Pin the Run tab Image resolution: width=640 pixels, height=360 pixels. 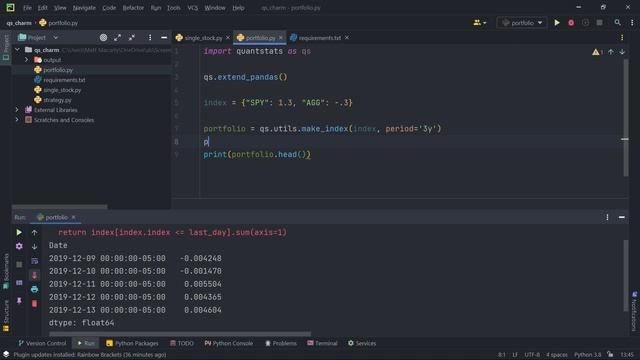(19, 301)
